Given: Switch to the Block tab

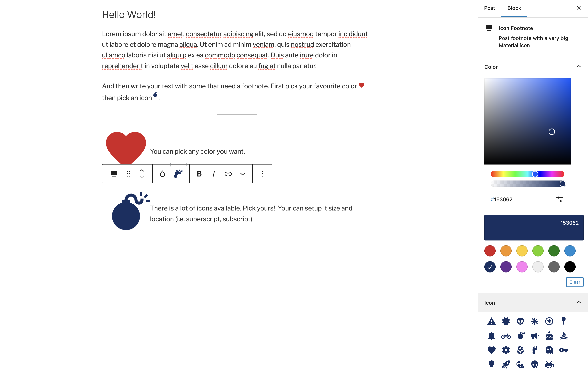Looking at the screenshot, I should pyautogui.click(x=514, y=8).
